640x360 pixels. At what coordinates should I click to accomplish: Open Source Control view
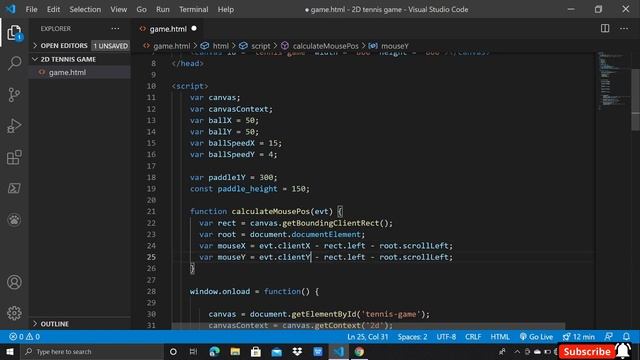14,95
